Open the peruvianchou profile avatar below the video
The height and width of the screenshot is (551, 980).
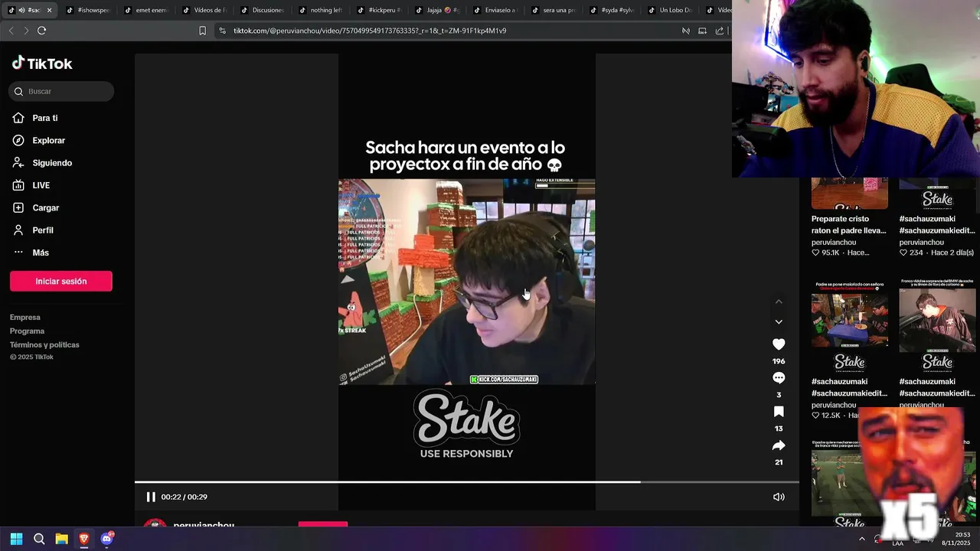[x=155, y=522]
